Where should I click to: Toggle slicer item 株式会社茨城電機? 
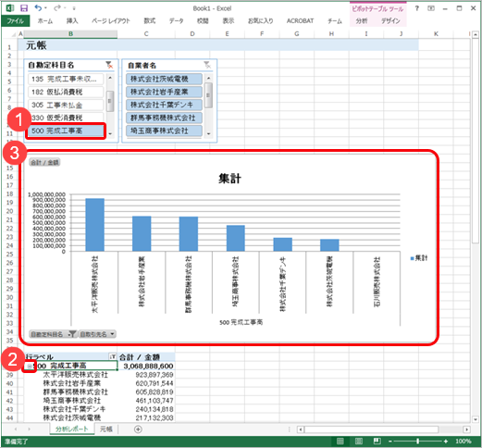pos(164,79)
